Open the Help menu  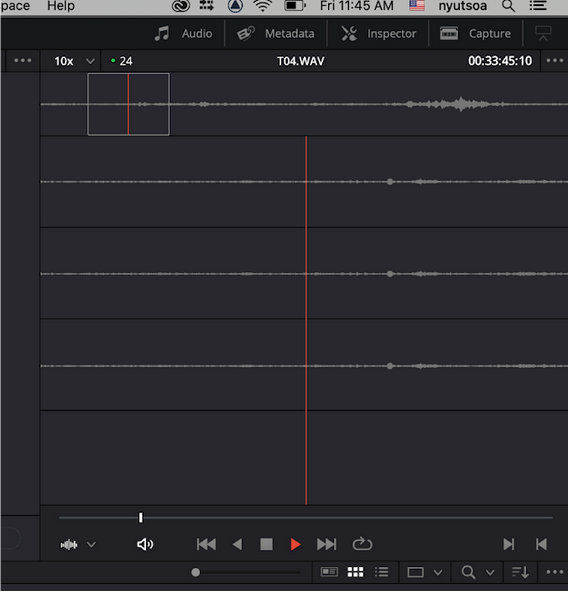tap(61, 6)
